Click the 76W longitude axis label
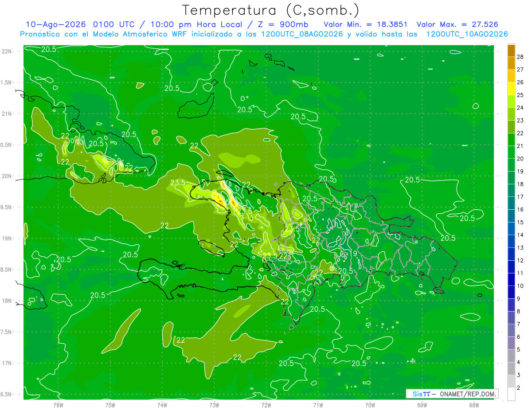The image size is (532, 411). [x=58, y=405]
